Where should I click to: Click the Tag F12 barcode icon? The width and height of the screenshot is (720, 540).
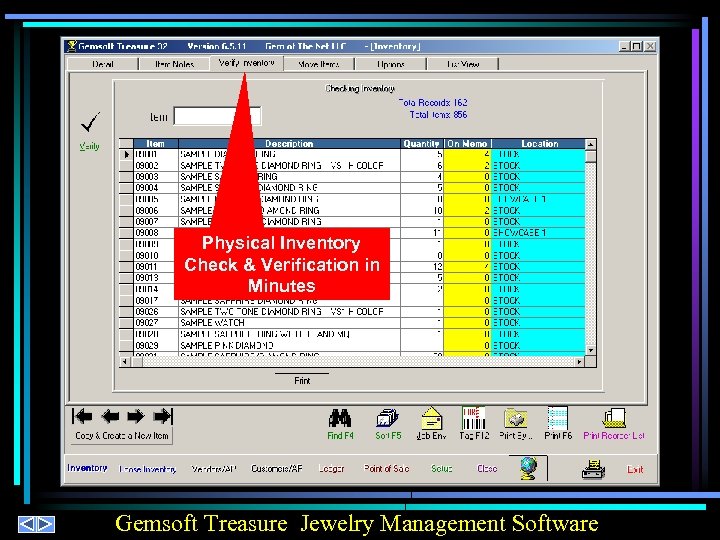coord(473,418)
